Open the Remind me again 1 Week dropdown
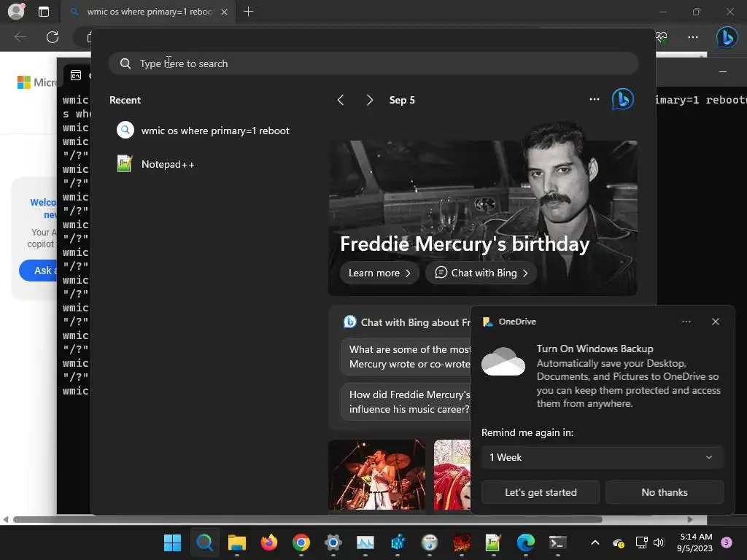This screenshot has height=560, width=747. pyautogui.click(x=602, y=457)
